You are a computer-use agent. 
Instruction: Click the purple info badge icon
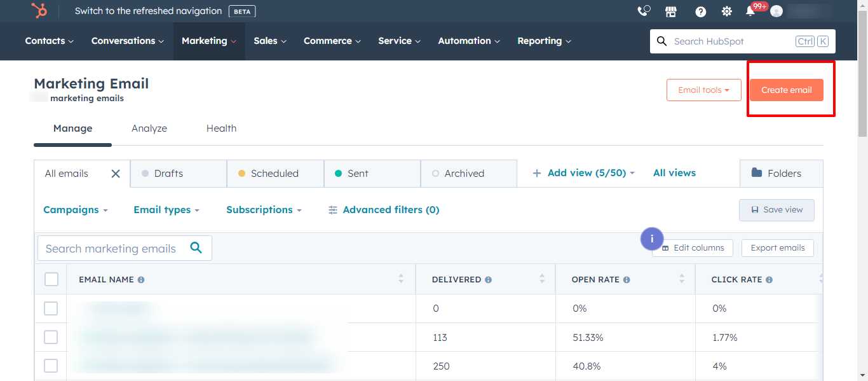pyautogui.click(x=652, y=239)
